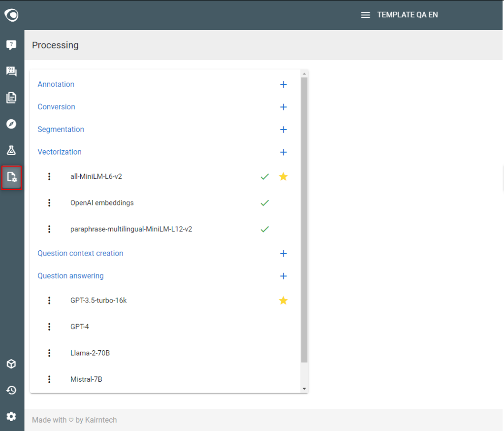The image size is (504, 431).
Task: Select the Mistral-7B model row
Action: pos(165,380)
